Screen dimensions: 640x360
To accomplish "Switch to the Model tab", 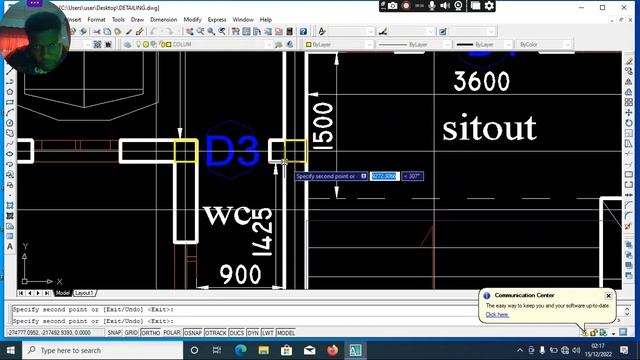I will coord(63,293).
